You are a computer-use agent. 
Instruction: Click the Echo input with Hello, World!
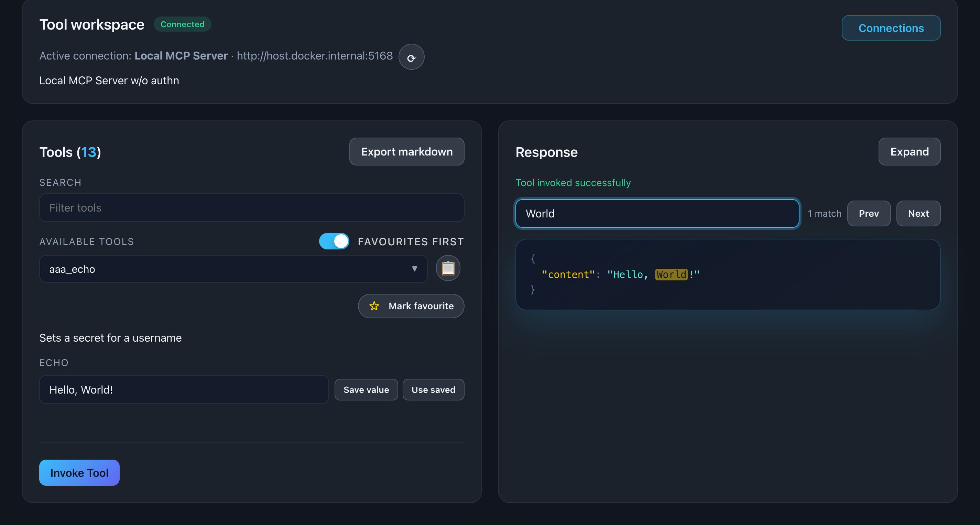[x=184, y=389]
